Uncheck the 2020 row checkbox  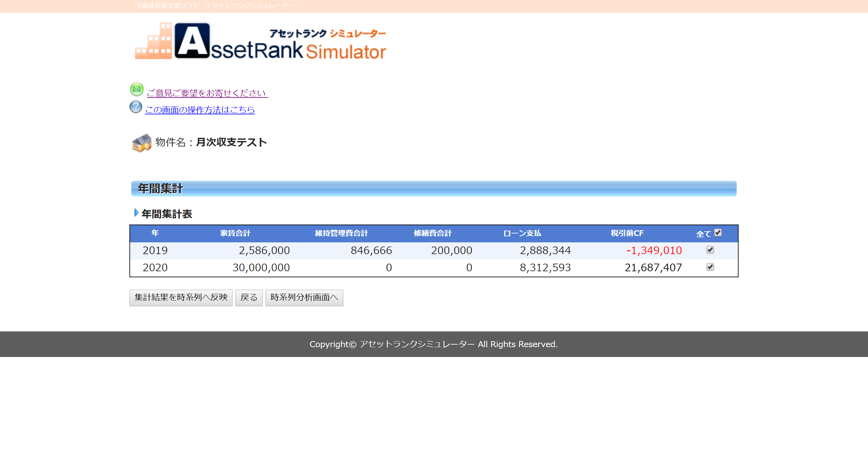[710, 267]
